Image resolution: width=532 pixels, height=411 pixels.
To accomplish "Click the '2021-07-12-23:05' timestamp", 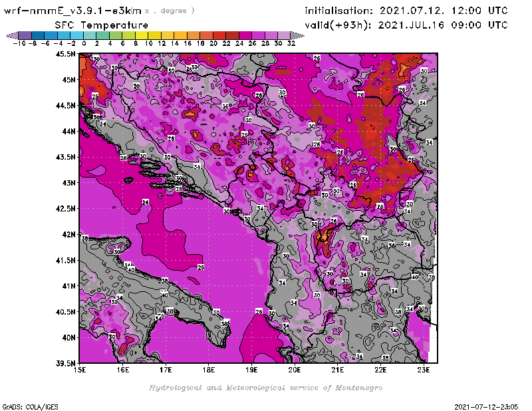I will click(486, 407).
